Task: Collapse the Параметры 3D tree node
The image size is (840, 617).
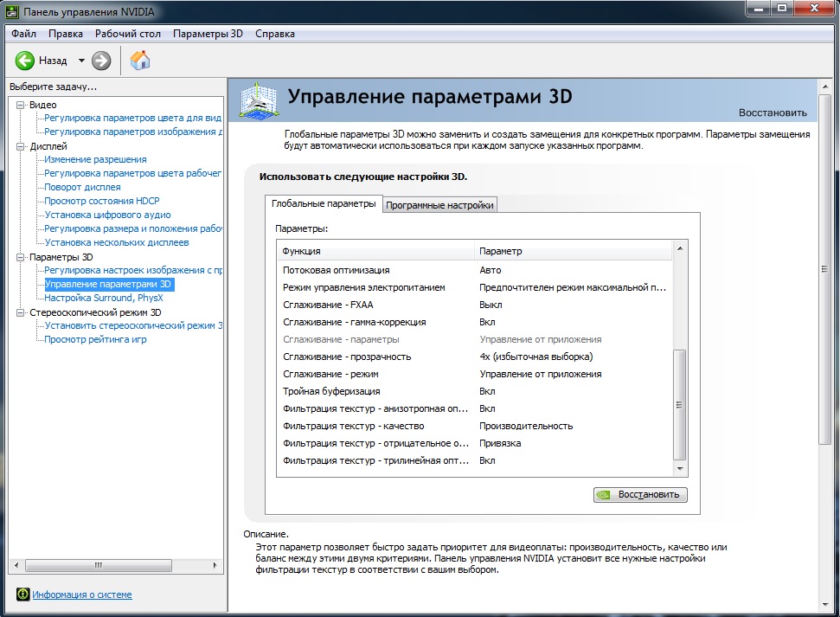Action: click(x=21, y=257)
